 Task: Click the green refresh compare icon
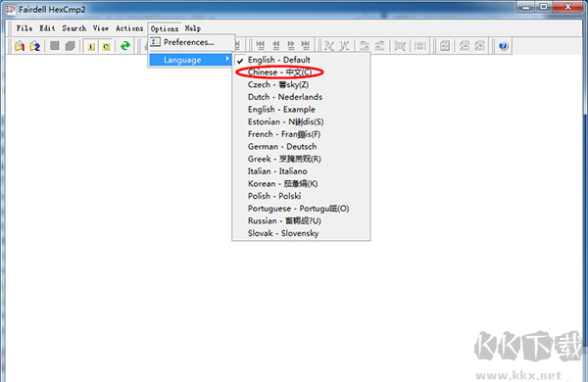click(124, 46)
